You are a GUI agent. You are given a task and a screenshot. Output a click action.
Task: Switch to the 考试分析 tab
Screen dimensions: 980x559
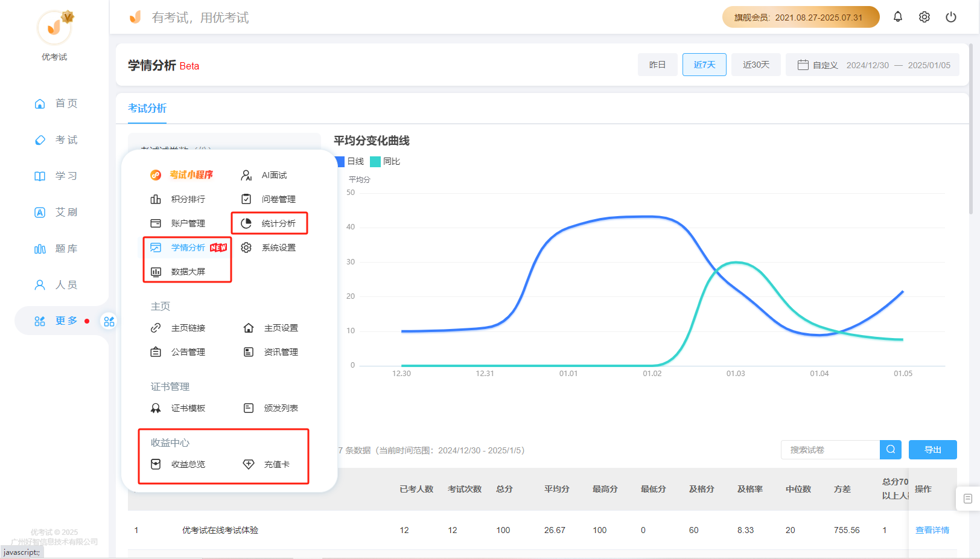point(147,109)
